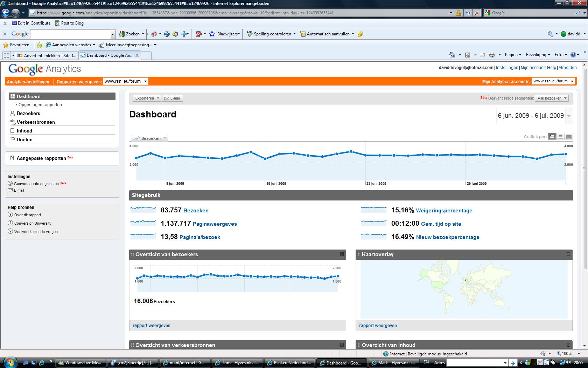
Task: Select the weekly graph view toggle
Action: [561, 137]
